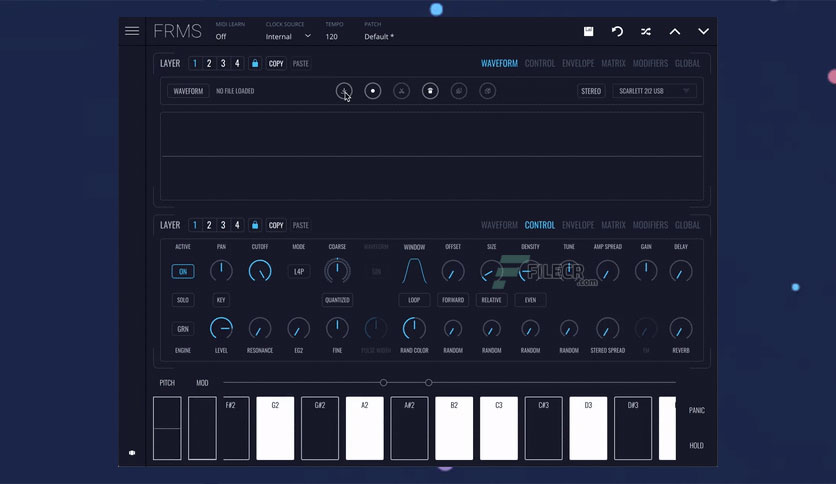Change the filter Mode L4P selector
836x484 pixels.
pyautogui.click(x=299, y=271)
